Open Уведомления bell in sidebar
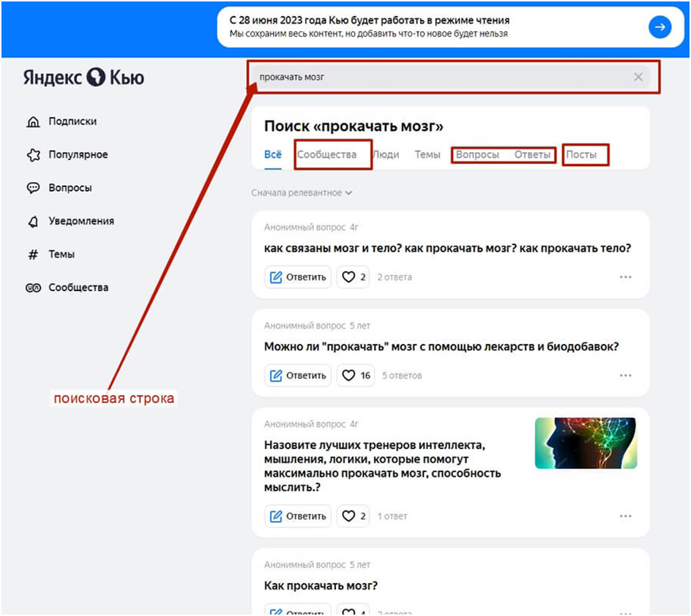The width and height of the screenshot is (691, 616). pos(81,221)
